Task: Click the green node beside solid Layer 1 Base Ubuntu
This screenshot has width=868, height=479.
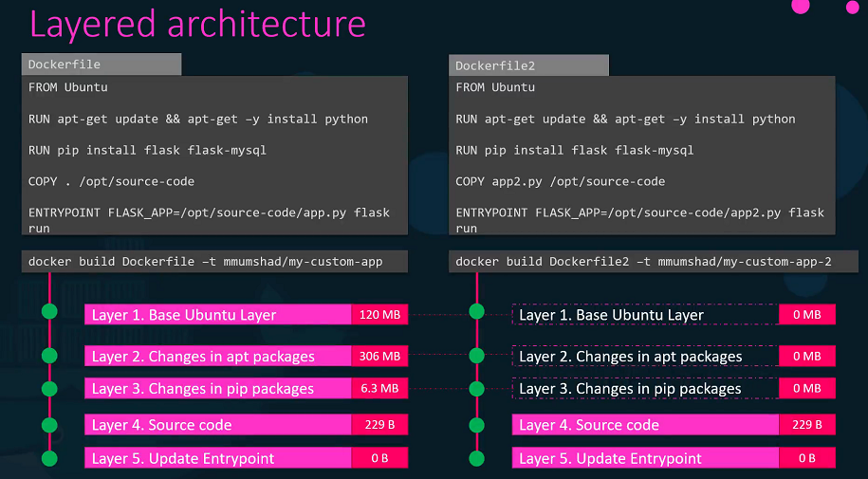Action: point(49,311)
